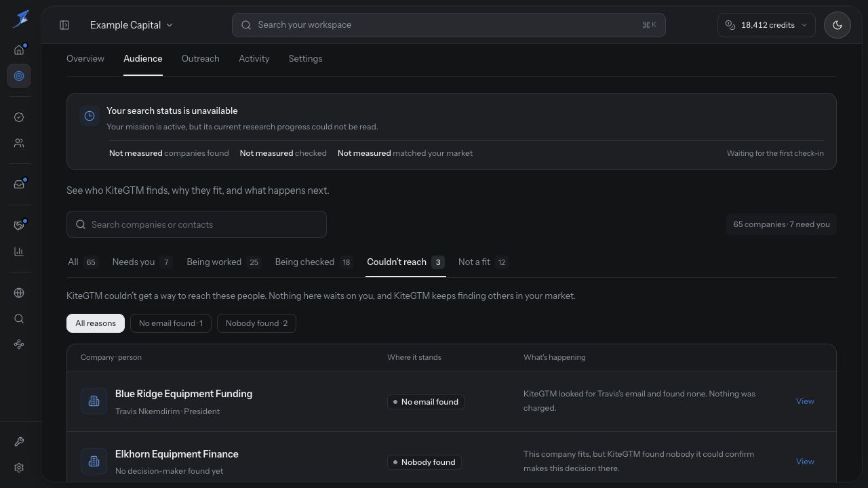Open the connected nodes sidebar icon
Screen dimensions: 868x488
19,344
